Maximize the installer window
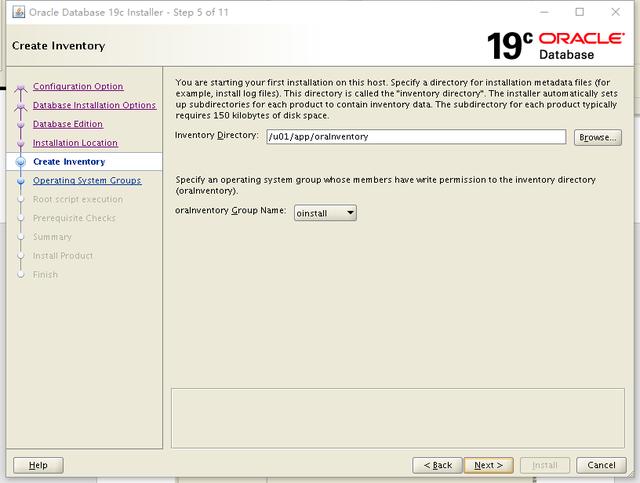 click(580, 12)
